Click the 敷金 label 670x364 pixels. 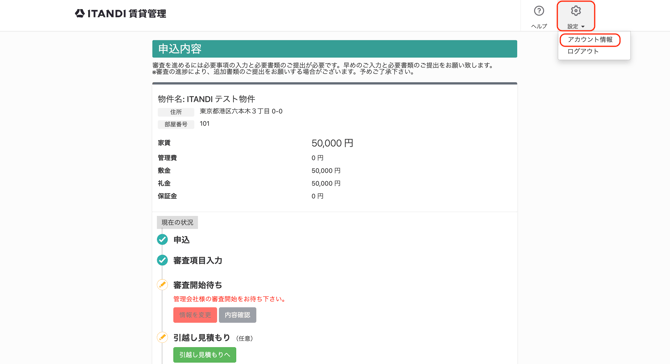coord(164,170)
